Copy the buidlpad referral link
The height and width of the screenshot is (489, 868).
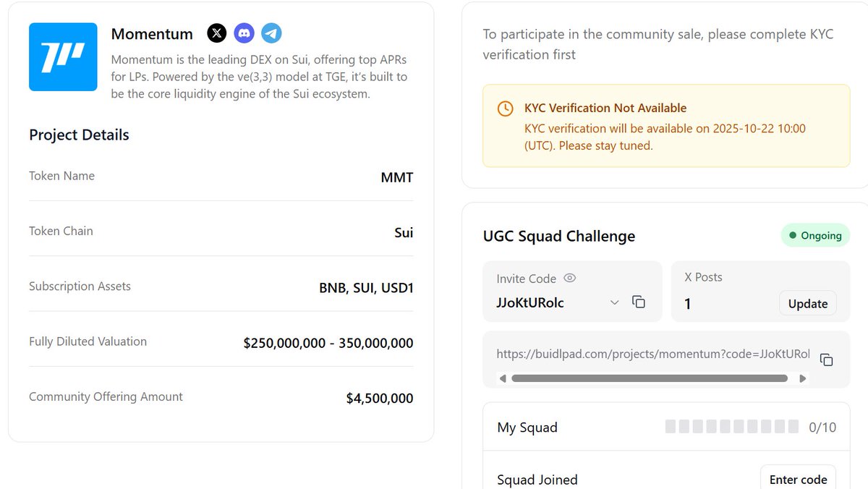click(x=827, y=360)
